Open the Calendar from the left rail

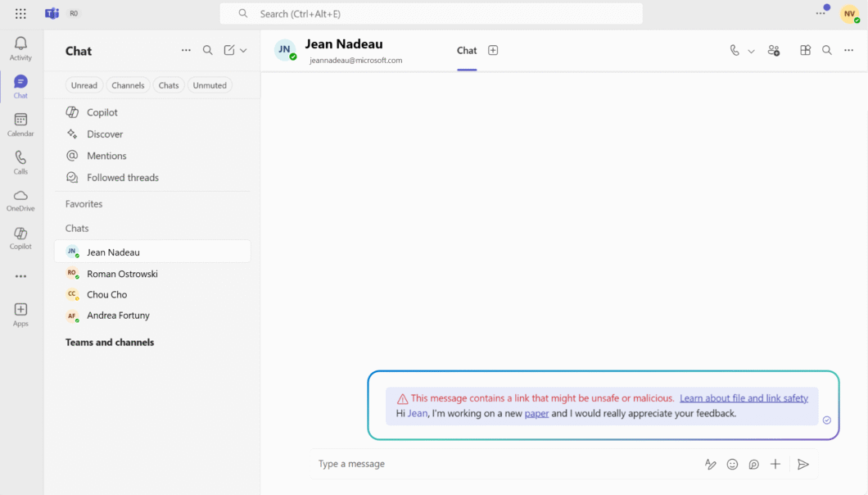[x=20, y=123]
